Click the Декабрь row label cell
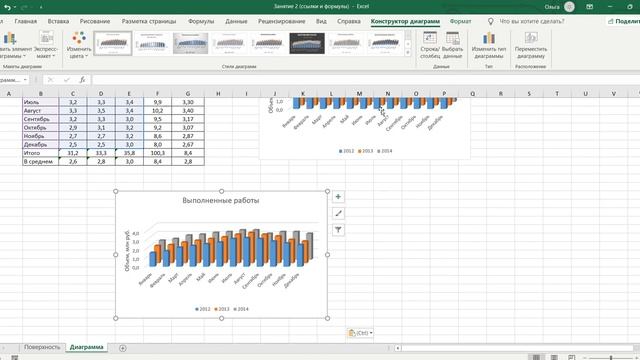The width and height of the screenshot is (640, 360). click(40, 144)
